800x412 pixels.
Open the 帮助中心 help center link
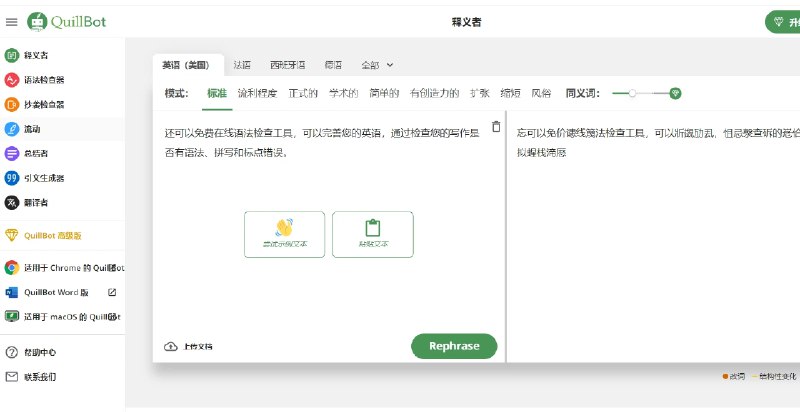click(40, 352)
